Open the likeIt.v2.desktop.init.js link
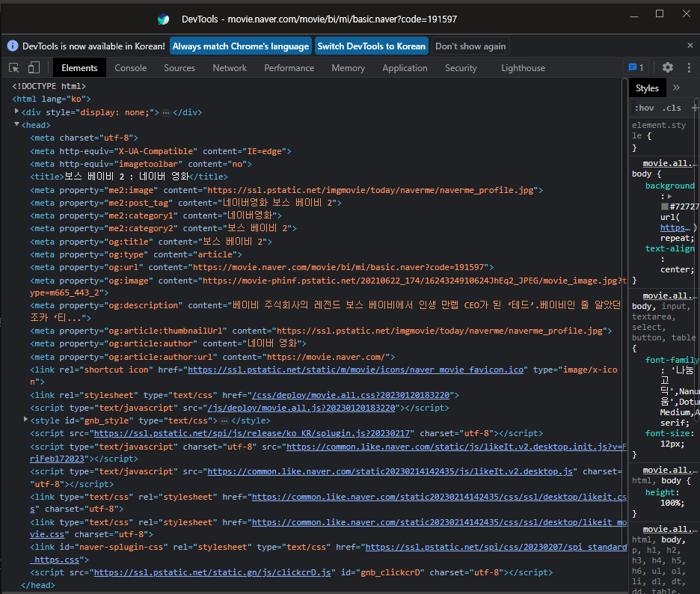Image resolution: width=700 pixels, height=594 pixels. coord(456,447)
